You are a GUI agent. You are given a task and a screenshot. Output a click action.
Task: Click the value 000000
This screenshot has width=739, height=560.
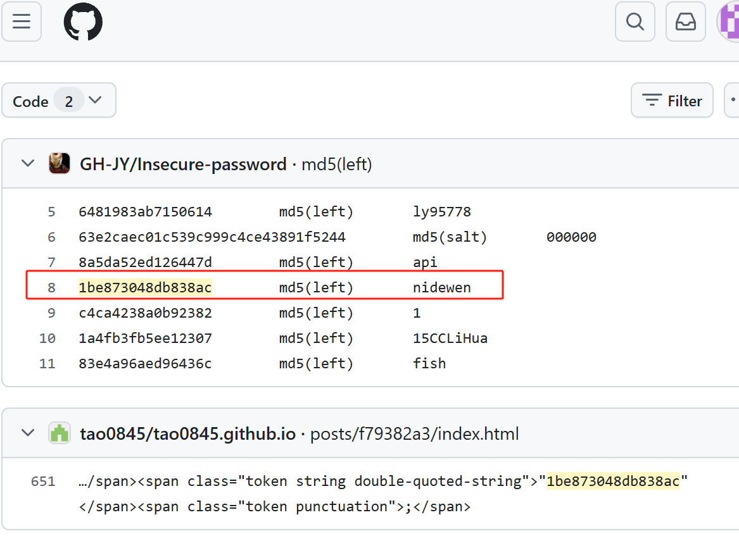pos(571,237)
